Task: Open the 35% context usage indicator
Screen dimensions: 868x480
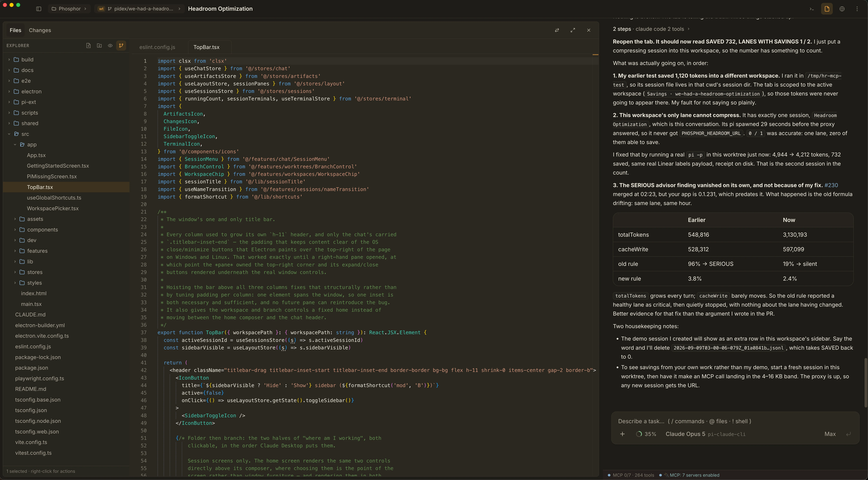Action: [646, 434]
